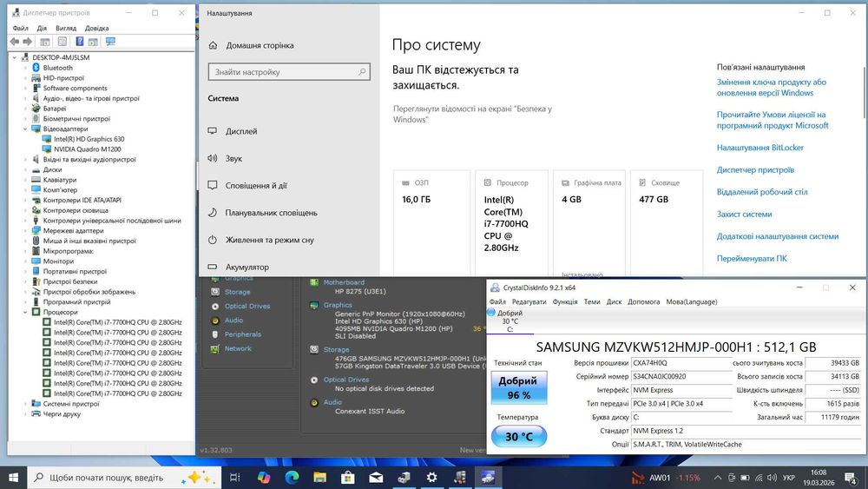Open the Віддалений робочий стіл link
The width and height of the screenshot is (868, 489).
point(762,192)
